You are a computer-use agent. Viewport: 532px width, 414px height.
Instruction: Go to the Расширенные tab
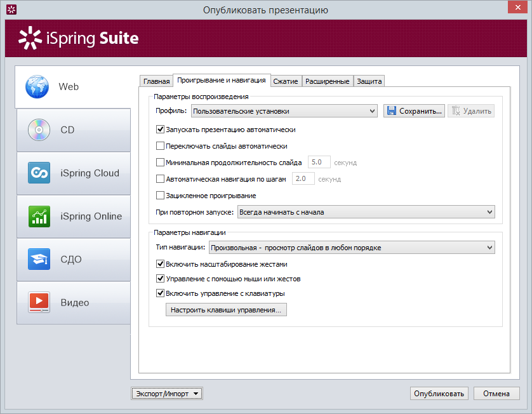(x=328, y=81)
